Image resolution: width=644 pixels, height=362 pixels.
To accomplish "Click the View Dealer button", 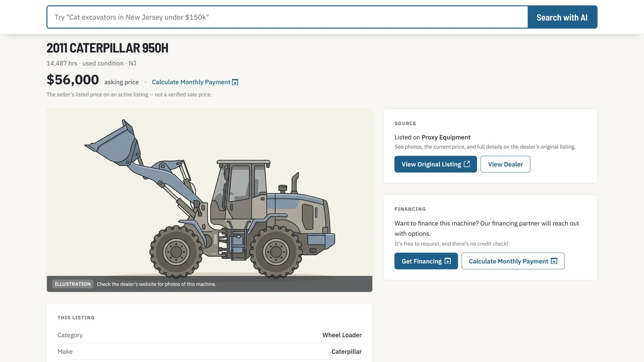I will (x=505, y=164).
